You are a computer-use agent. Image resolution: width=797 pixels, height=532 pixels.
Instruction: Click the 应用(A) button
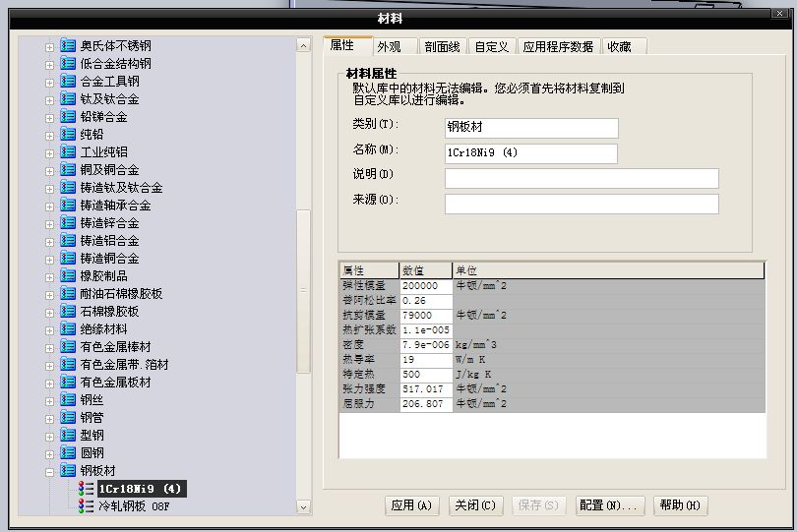[x=411, y=505]
